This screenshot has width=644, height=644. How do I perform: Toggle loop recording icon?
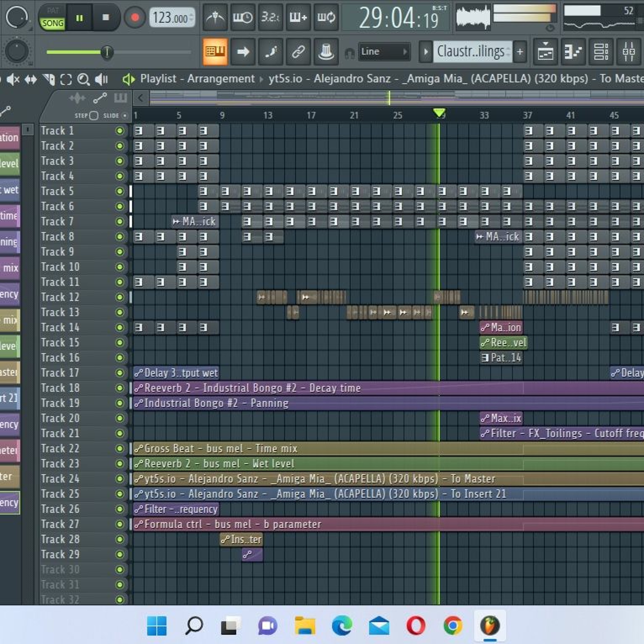[x=326, y=17]
